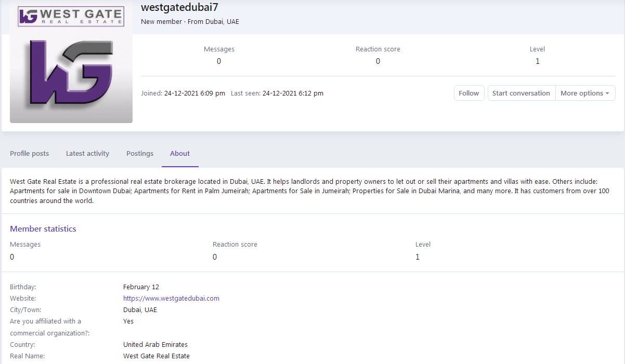Click the Messages count in the header stats

click(219, 61)
